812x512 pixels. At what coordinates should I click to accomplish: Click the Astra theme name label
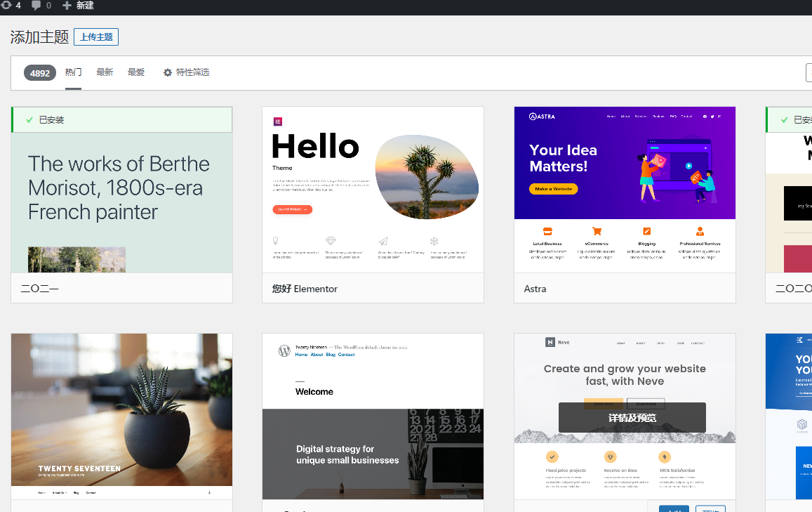(x=535, y=289)
